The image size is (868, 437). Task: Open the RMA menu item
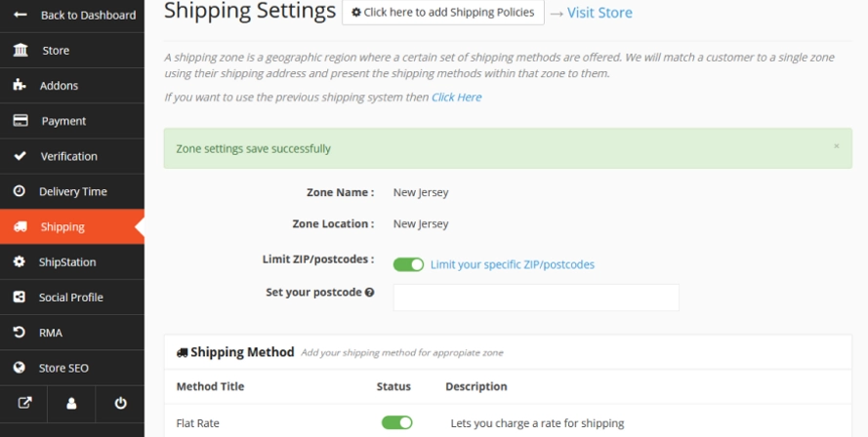point(72,333)
